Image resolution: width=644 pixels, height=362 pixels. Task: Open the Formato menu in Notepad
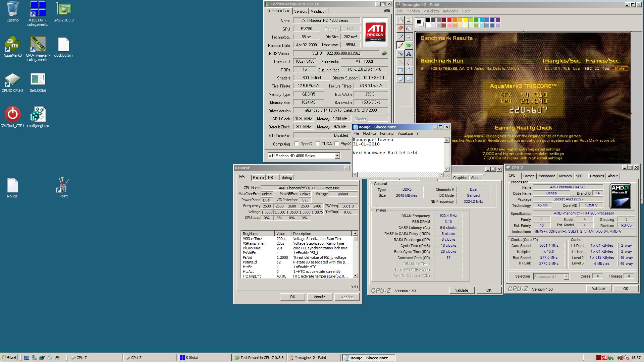(x=387, y=133)
